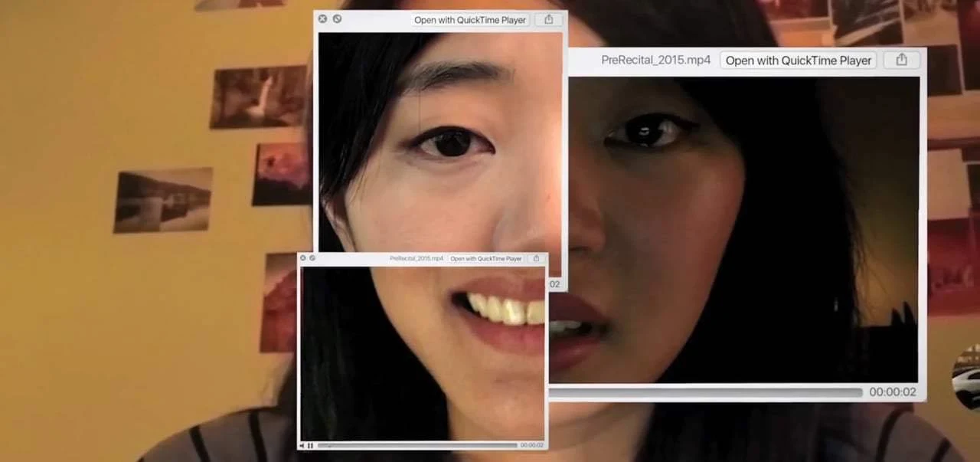Screen dimensions: 980x462
Task: Mute audio in the small bottom preview window
Action: click(x=302, y=445)
